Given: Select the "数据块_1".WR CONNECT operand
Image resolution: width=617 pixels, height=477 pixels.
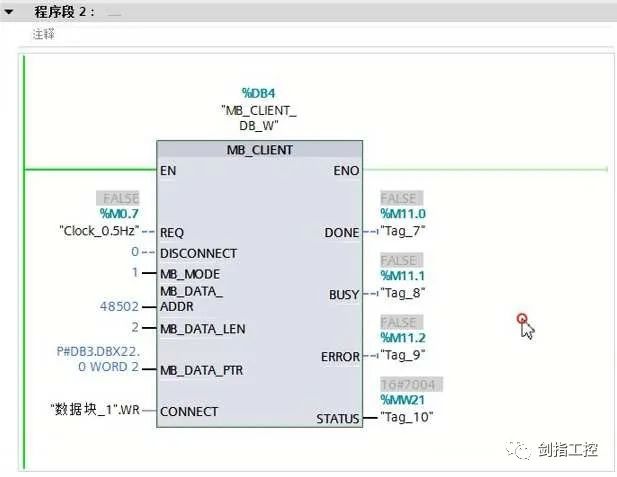Looking at the screenshot, I should 95,410.
